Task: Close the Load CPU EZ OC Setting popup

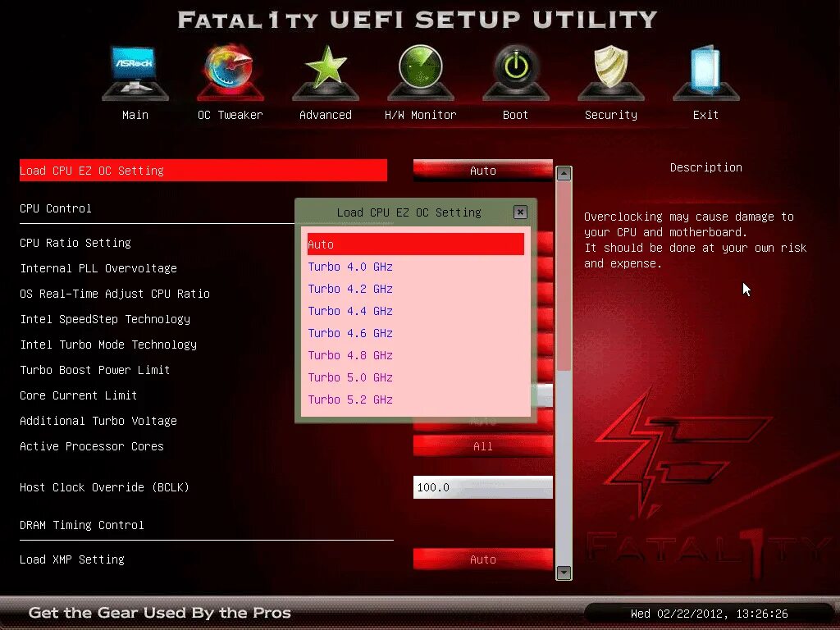Action: tap(520, 212)
